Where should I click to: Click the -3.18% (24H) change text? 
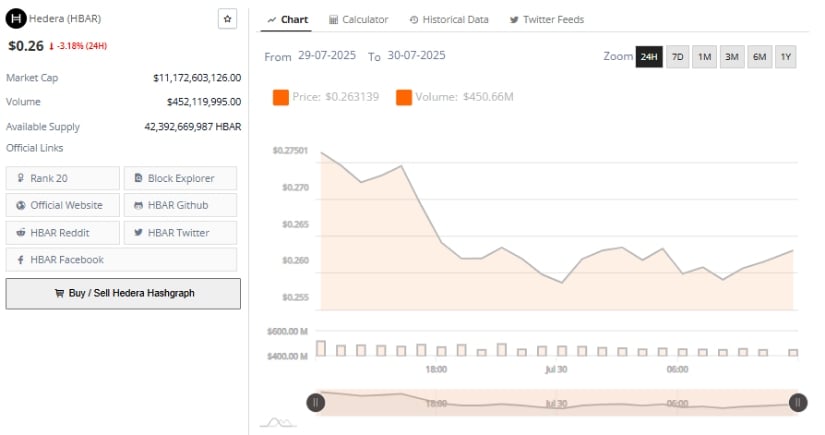[82, 46]
